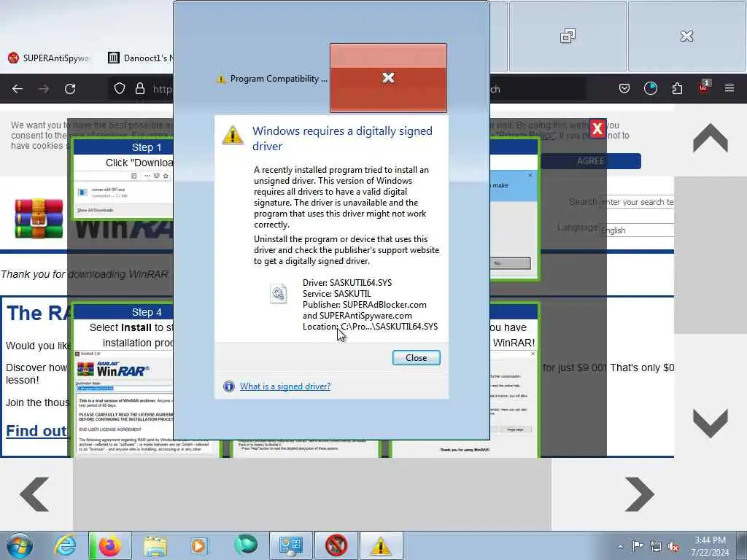The width and height of the screenshot is (747, 560).
Task: Switch to the Danooct1's tab
Action: [x=141, y=58]
